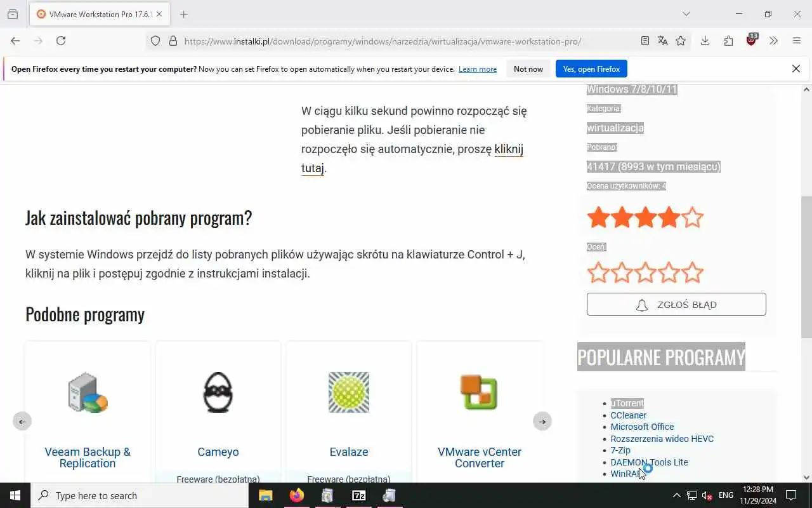Open the extensions puzzle-piece icon
The image size is (812, 508).
coord(728,41)
